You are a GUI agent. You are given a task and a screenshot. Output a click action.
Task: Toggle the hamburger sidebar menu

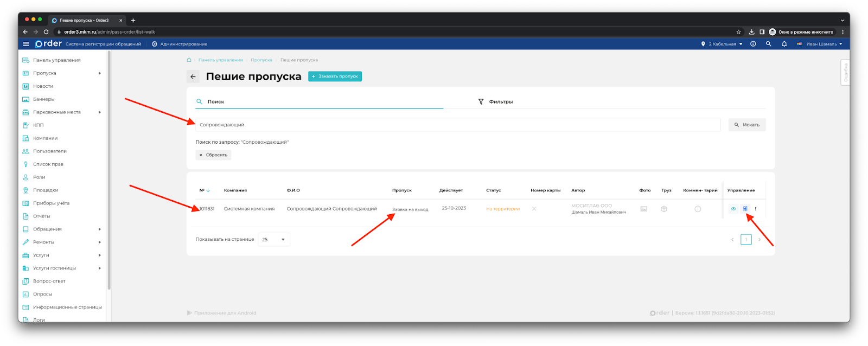pos(25,44)
